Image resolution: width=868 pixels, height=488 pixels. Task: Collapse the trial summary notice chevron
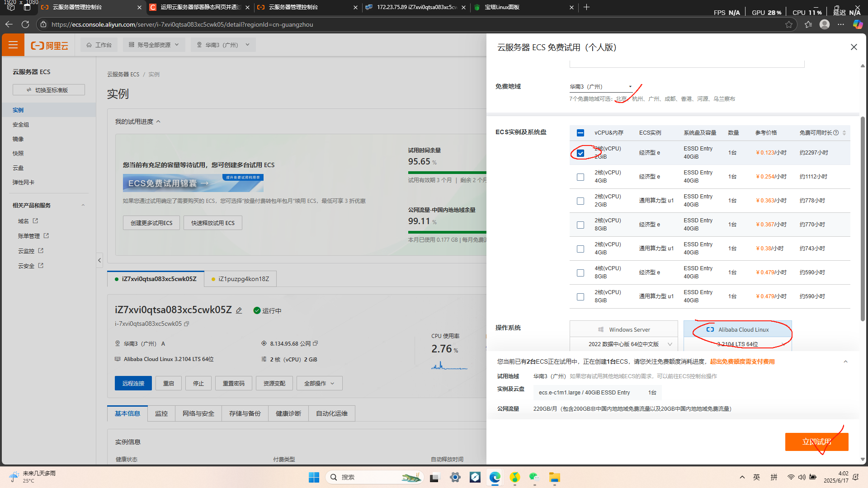click(x=845, y=362)
